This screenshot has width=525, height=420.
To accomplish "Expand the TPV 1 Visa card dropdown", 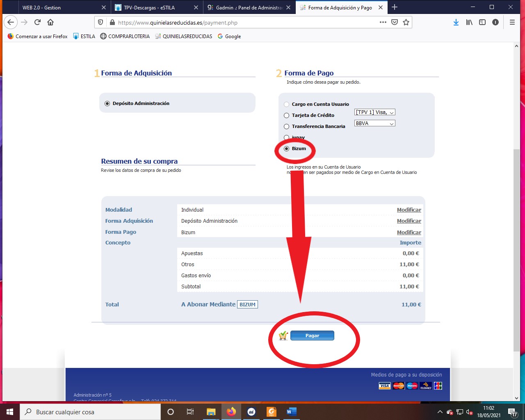I will click(x=375, y=112).
